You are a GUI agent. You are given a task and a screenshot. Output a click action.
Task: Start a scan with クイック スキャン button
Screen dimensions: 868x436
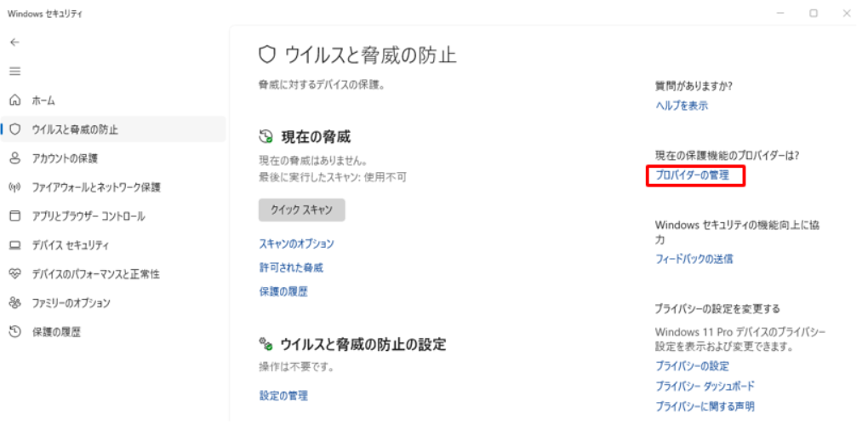301,209
